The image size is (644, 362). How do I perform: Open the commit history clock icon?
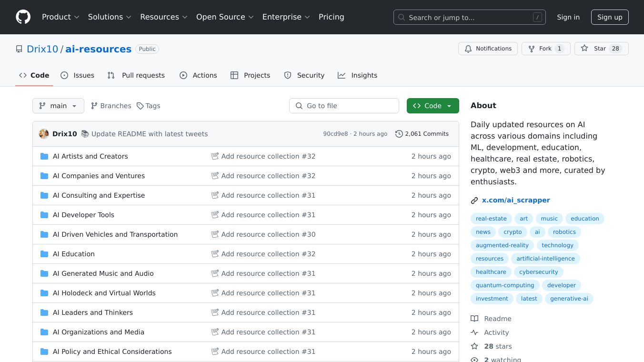(x=399, y=134)
